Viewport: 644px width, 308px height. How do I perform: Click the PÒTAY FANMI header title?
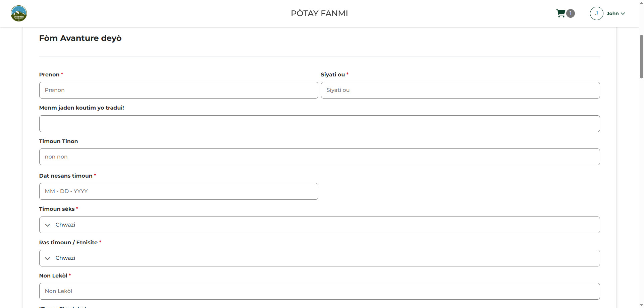(319, 13)
